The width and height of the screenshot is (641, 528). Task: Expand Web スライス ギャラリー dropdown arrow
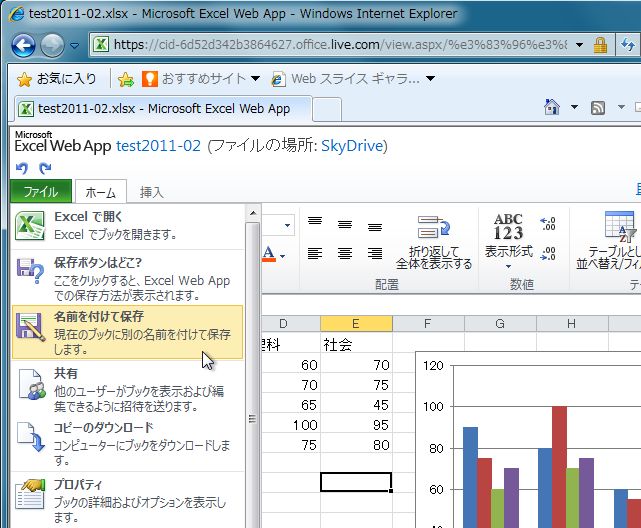(430, 78)
